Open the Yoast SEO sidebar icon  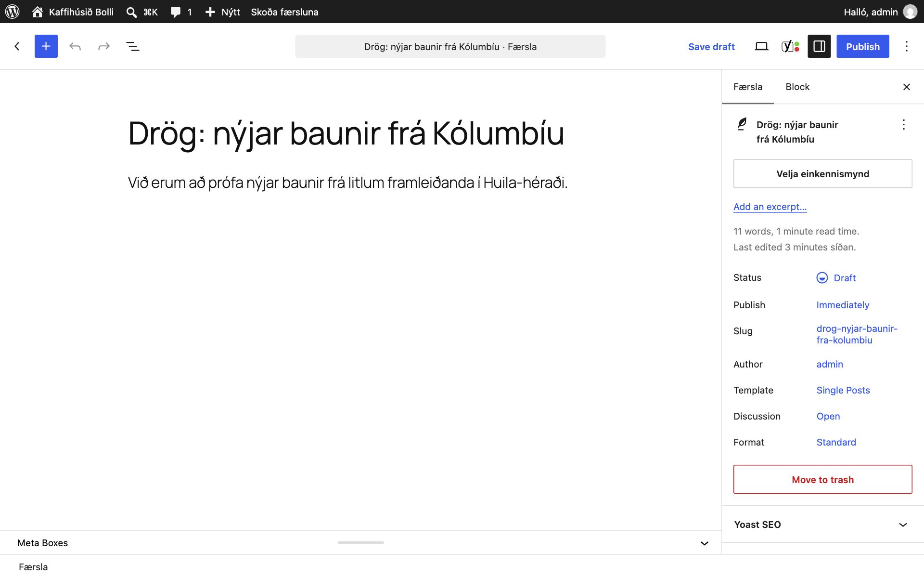790,46
